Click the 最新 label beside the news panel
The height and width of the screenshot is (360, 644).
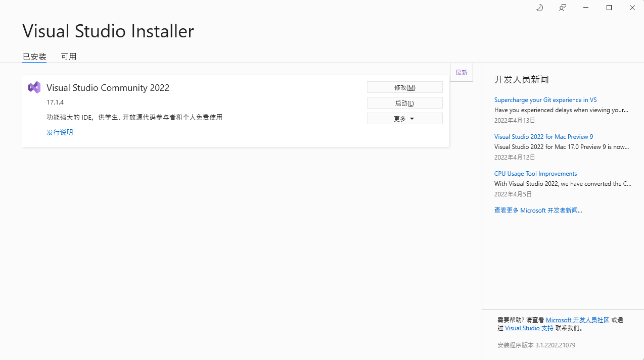coord(461,72)
